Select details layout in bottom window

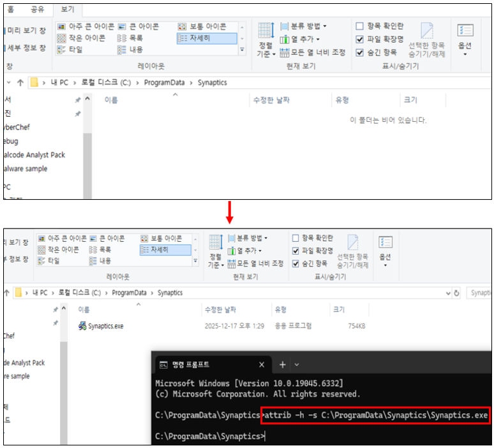(x=165, y=250)
